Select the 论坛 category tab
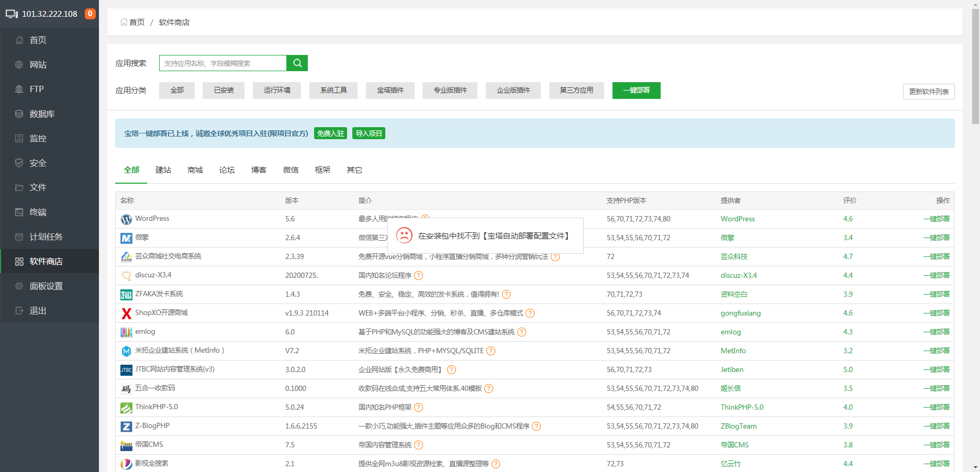980x472 pixels. 227,170
